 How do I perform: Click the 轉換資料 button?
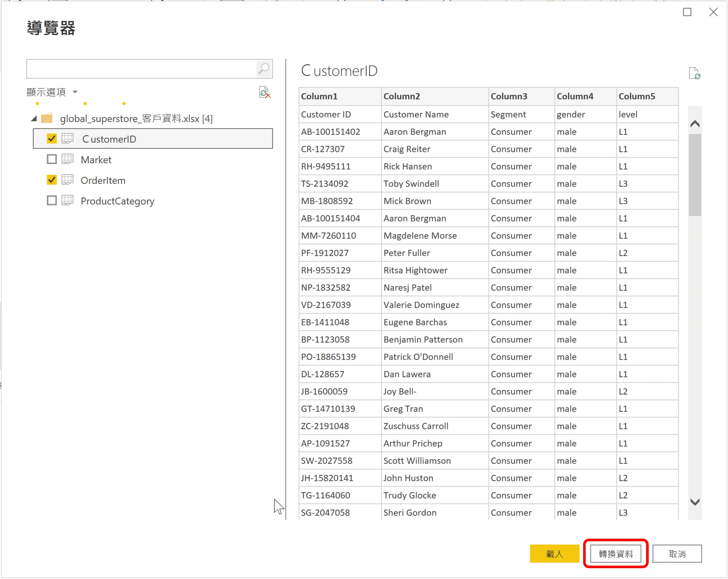[615, 554]
